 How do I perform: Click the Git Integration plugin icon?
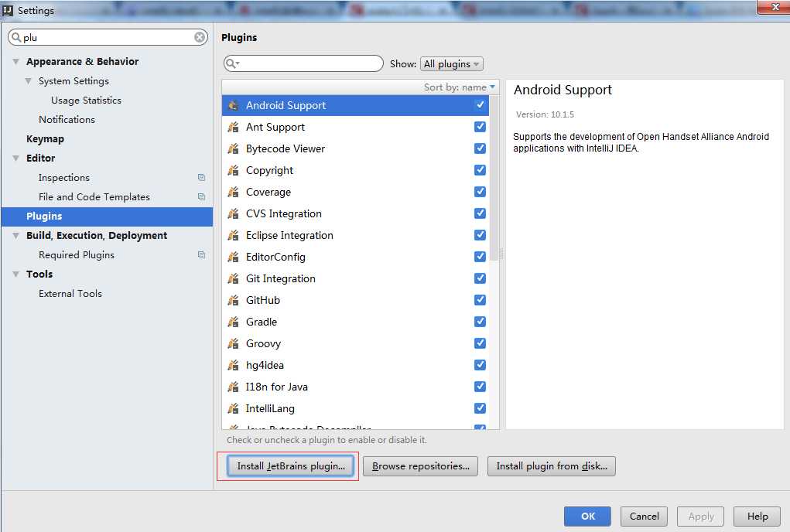tap(233, 278)
